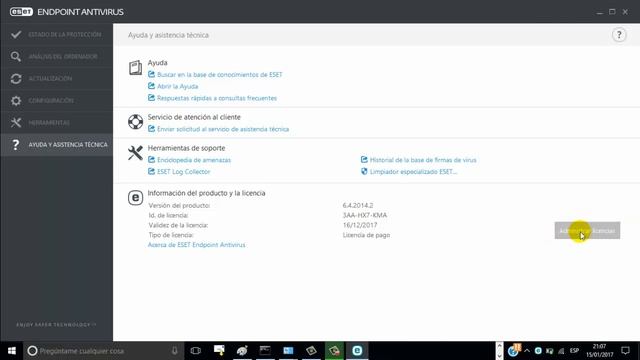
Task: Open the Herramientas section
Action: pyautogui.click(x=57, y=123)
